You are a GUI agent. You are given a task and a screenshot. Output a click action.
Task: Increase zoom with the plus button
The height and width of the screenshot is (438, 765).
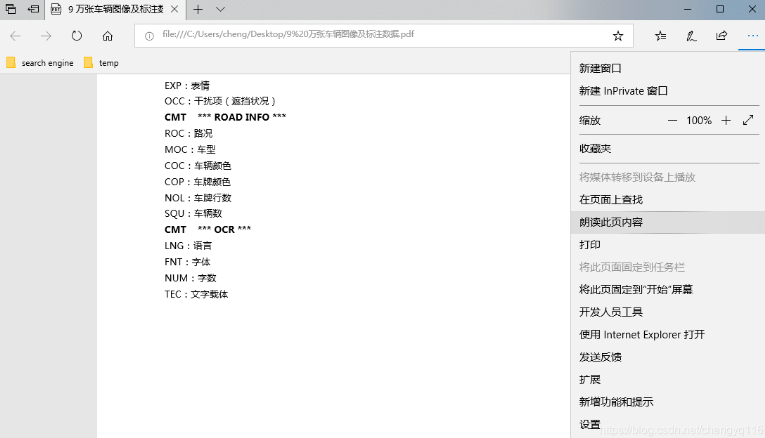726,120
